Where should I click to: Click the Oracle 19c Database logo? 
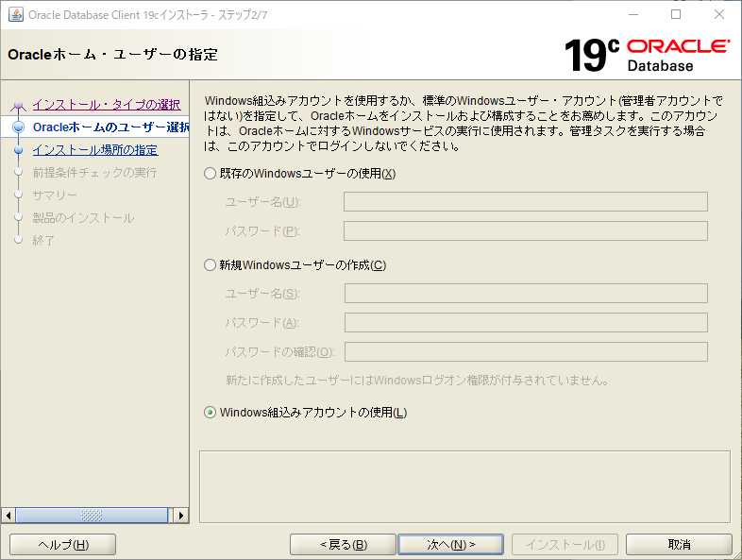tap(647, 55)
